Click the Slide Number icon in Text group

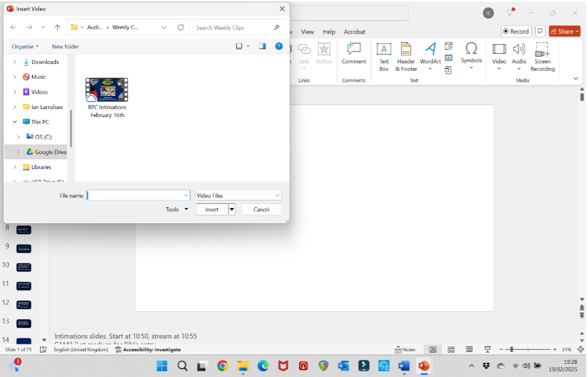(449, 58)
